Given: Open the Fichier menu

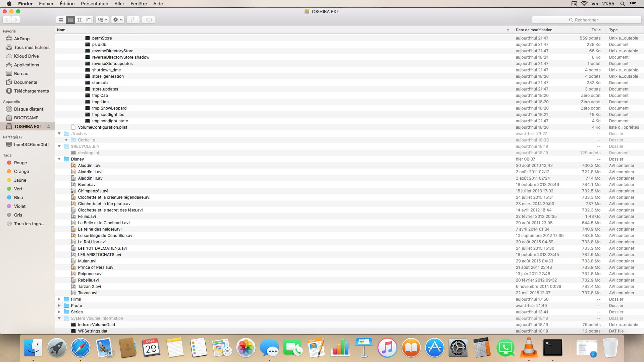Looking at the screenshot, I should tap(46, 4).
